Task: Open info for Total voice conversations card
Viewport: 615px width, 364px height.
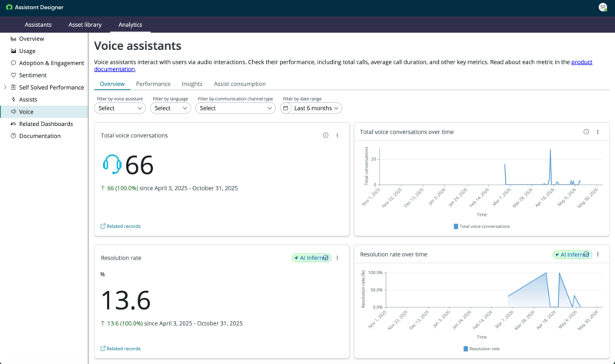Action: click(325, 135)
